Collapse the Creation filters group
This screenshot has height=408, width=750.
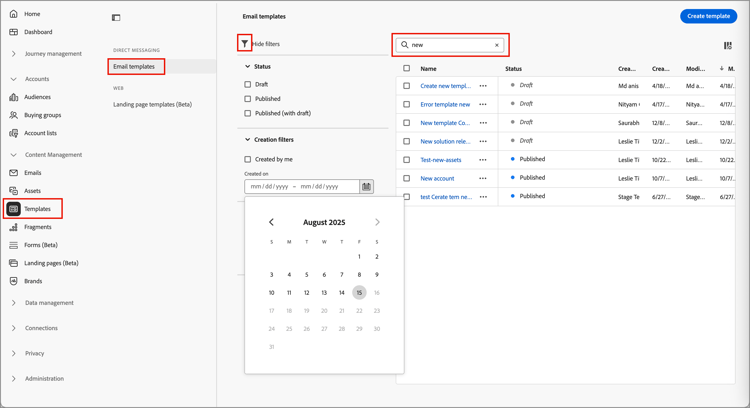pos(247,140)
